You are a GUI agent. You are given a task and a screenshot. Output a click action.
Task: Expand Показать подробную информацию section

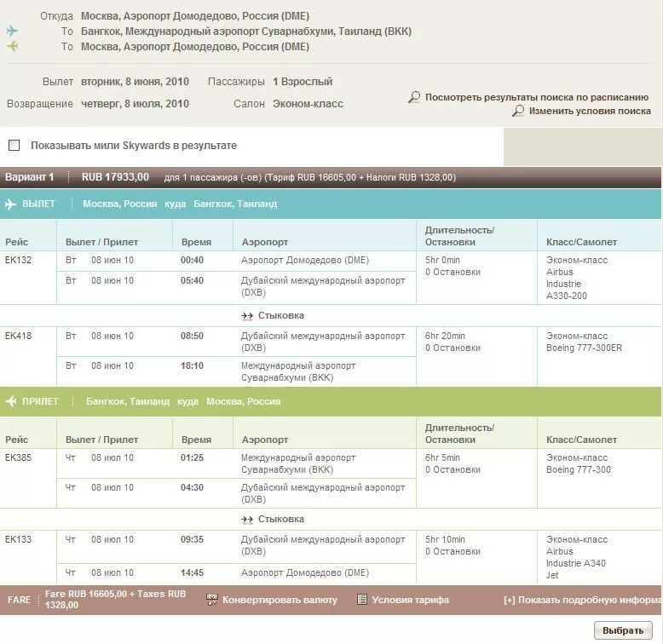click(583, 600)
